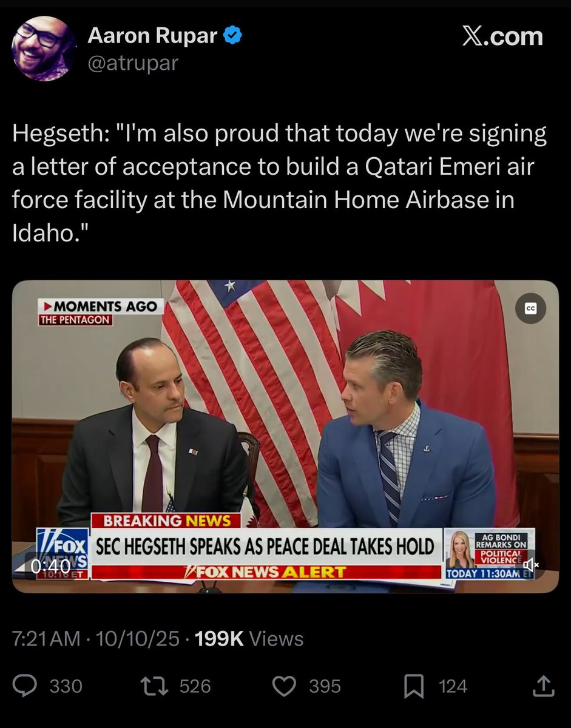Bookmark this tweet
The width and height of the screenshot is (571, 728).
414,686
